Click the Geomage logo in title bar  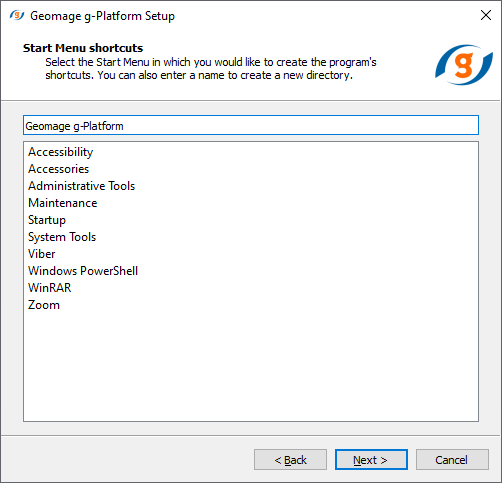coord(17,15)
